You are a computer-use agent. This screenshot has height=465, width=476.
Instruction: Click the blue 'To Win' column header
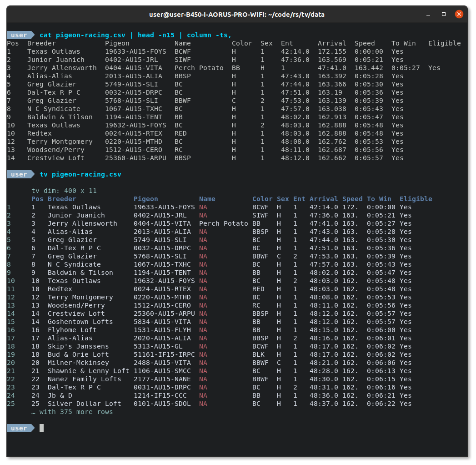[x=379, y=199]
